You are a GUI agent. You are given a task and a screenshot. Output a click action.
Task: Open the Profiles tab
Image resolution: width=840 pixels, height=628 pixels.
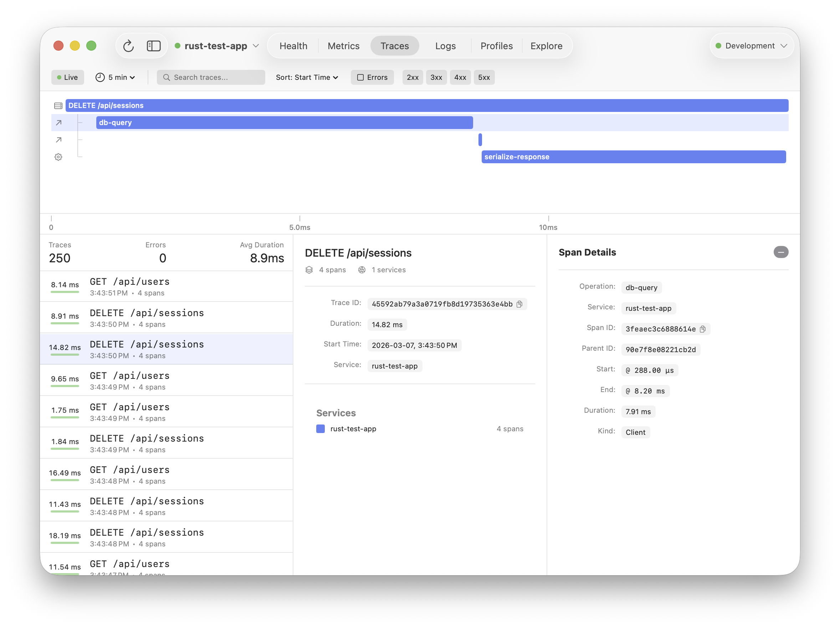tap(496, 46)
